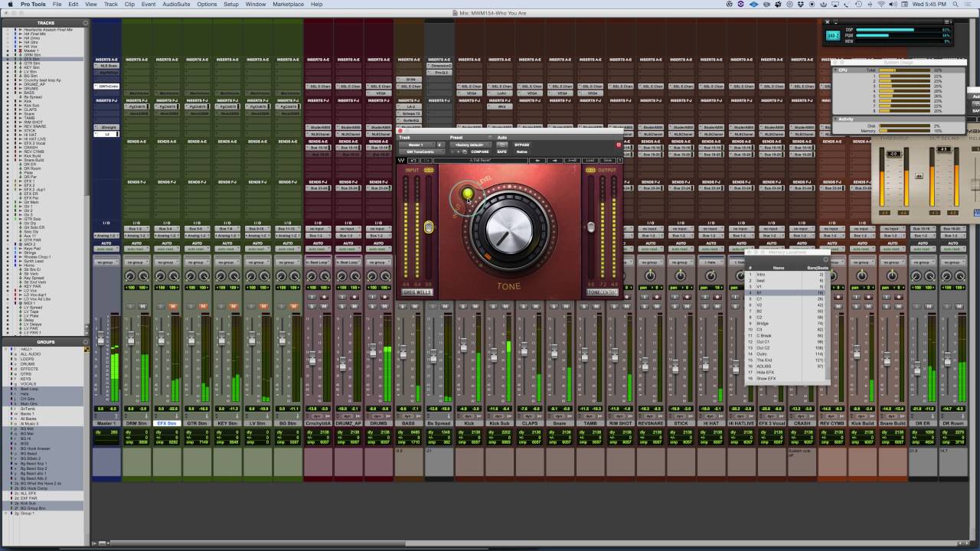Open the Waves plugin help question mark
Screen dimensions: 980x551
pos(619,161)
